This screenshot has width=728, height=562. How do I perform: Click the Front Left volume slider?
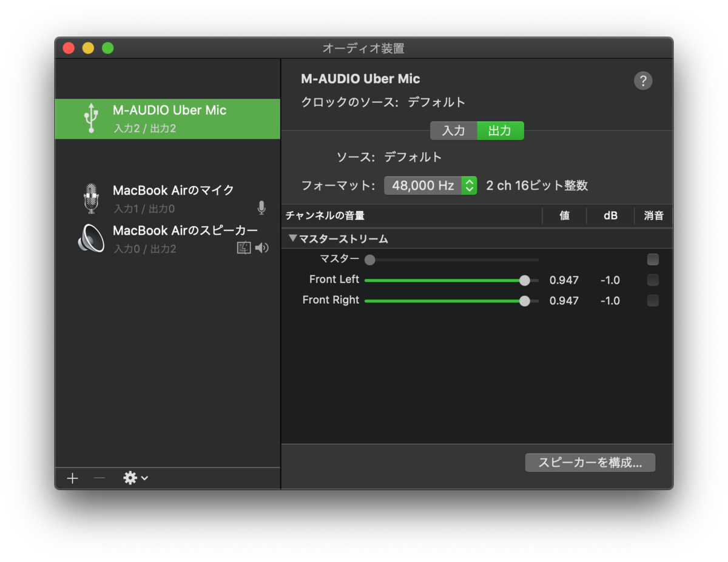(451, 280)
